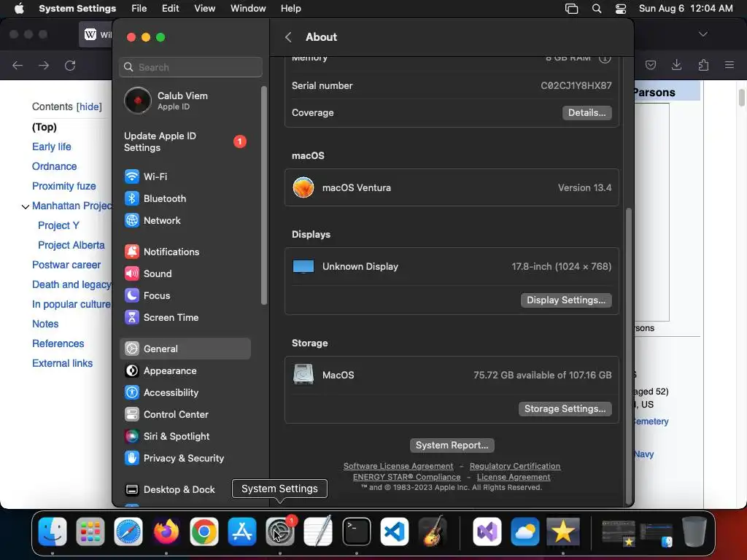747x560 pixels.
Task: Open GarageBand from the Dock
Action: 433,531
